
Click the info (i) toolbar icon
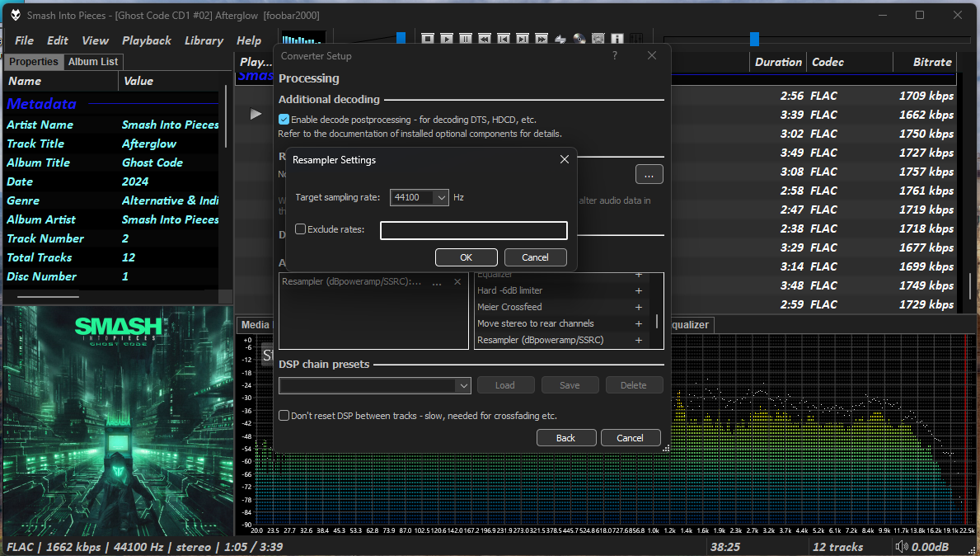(617, 39)
